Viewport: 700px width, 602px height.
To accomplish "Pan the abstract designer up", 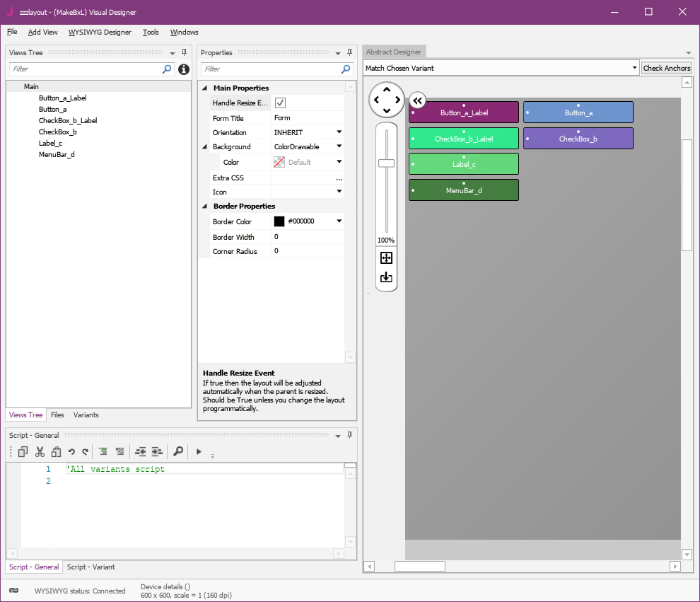I will point(387,89).
